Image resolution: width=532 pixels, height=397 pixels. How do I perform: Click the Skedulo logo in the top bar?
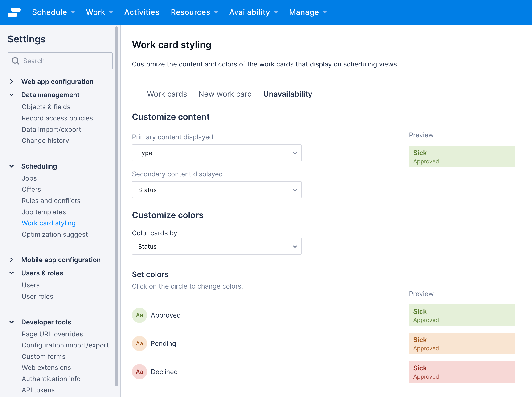point(14,12)
